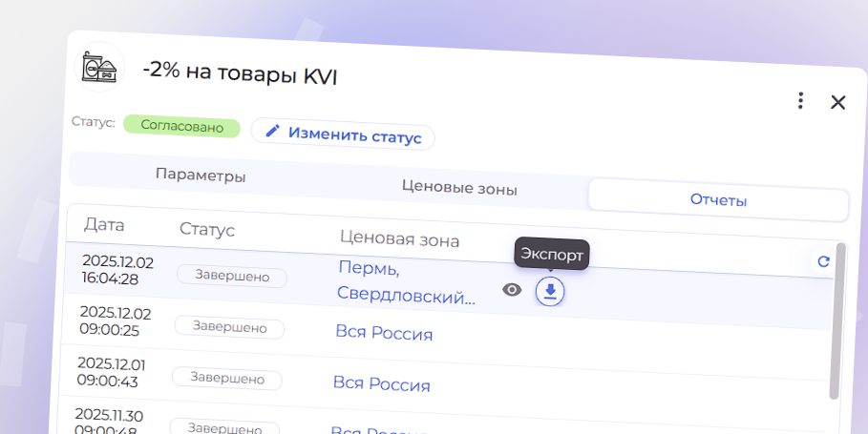Open Вся Россия link dated 2025.12.01

tap(381, 383)
